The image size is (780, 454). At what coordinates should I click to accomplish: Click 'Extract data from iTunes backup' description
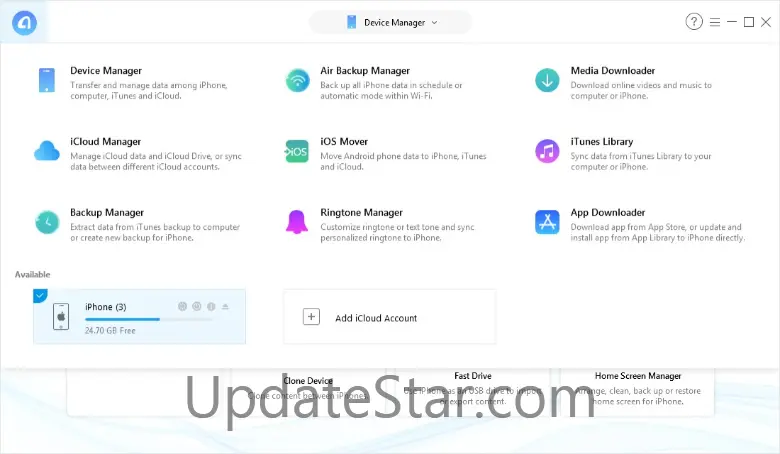point(155,232)
